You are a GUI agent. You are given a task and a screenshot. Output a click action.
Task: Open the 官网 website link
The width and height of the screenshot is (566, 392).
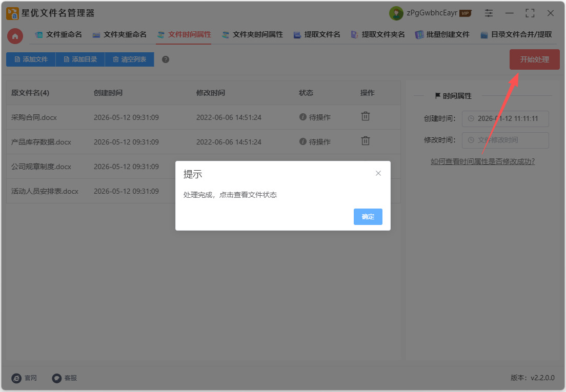[24, 378]
